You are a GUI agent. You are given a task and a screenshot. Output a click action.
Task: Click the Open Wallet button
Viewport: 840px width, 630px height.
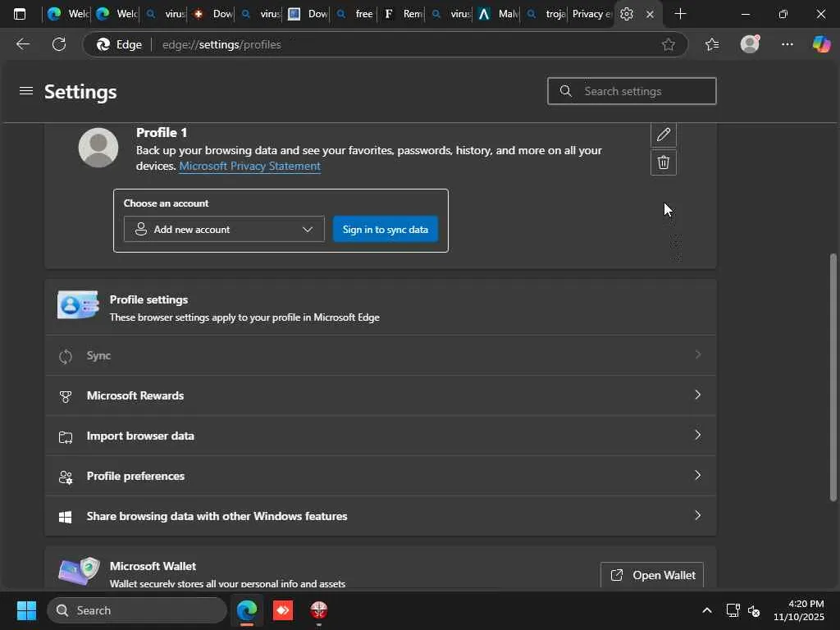[652, 575]
